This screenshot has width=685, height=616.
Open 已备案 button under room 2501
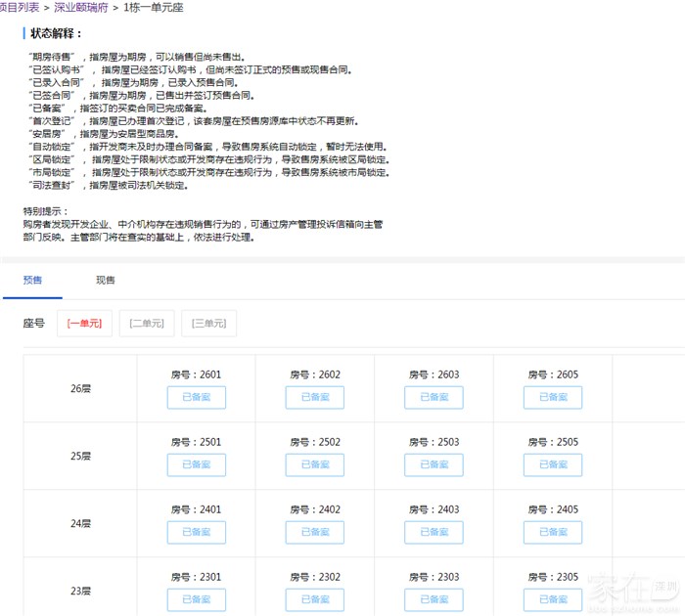tap(196, 464)
